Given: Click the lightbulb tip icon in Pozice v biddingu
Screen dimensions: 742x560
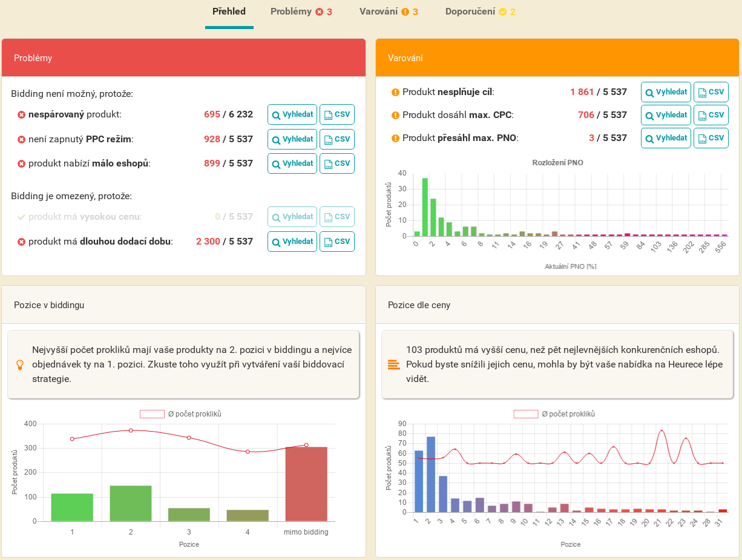Looking at the screenshot, I should point(19,365).
